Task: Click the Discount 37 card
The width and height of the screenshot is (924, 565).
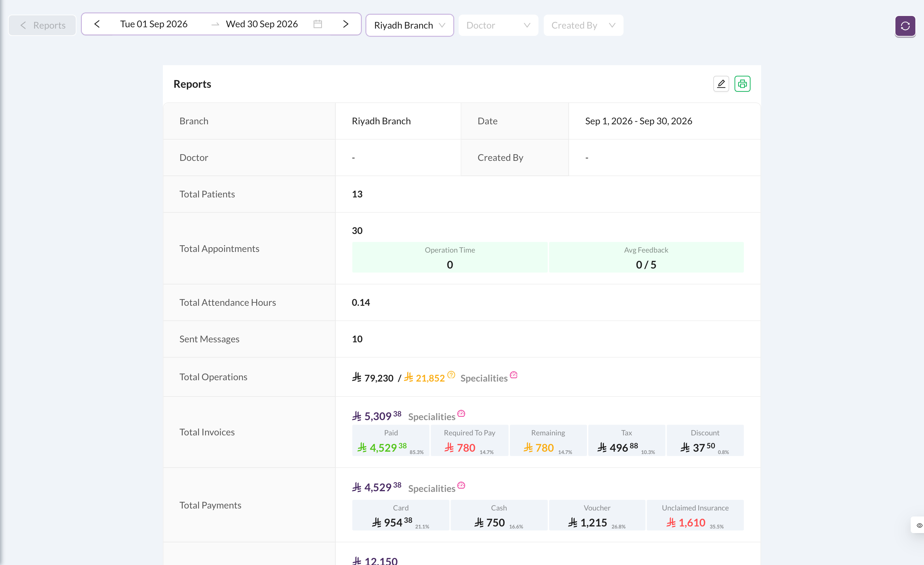Action: pyautogui.click(x=705, y=440)
